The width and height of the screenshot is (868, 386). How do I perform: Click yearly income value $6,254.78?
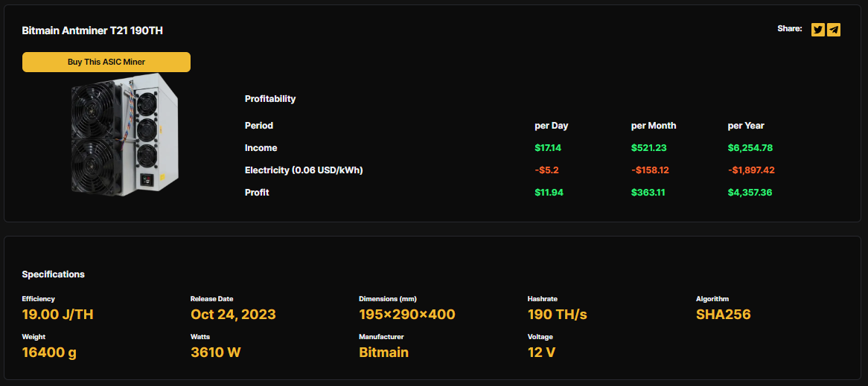coord(750,148)
